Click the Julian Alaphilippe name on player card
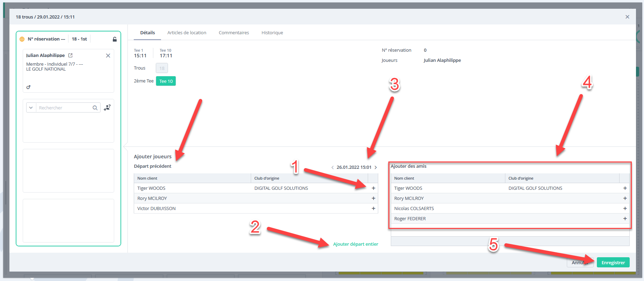 (45, 55)
